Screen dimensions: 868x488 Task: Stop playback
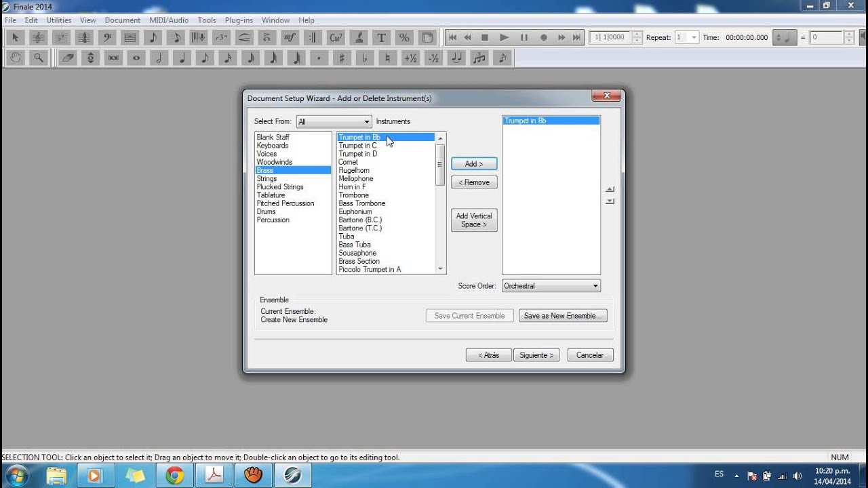coord(485,38)
